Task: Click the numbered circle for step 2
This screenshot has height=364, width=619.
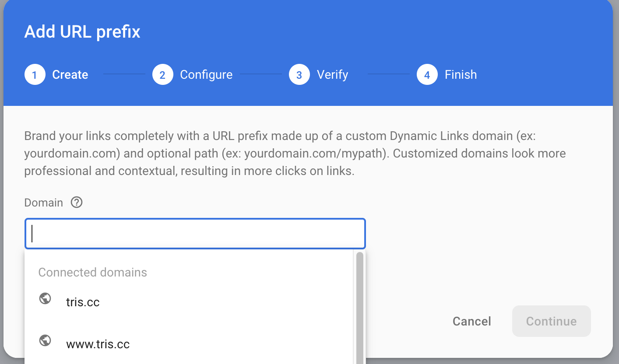Action: tap(162, 74)
